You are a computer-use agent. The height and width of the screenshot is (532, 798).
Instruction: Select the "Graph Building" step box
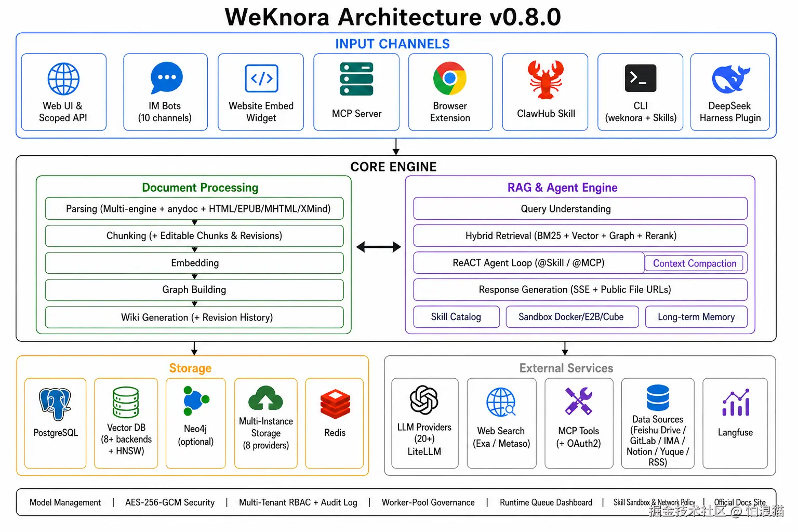[194, 290]
